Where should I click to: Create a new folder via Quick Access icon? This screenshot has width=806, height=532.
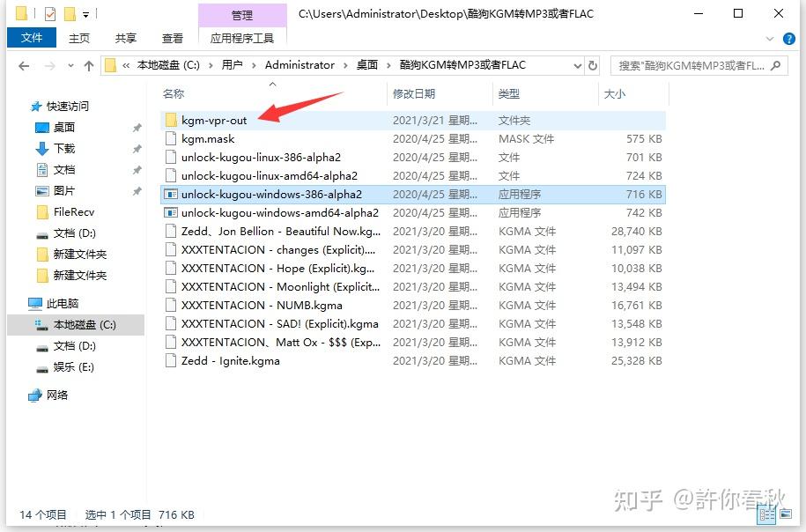70,13
